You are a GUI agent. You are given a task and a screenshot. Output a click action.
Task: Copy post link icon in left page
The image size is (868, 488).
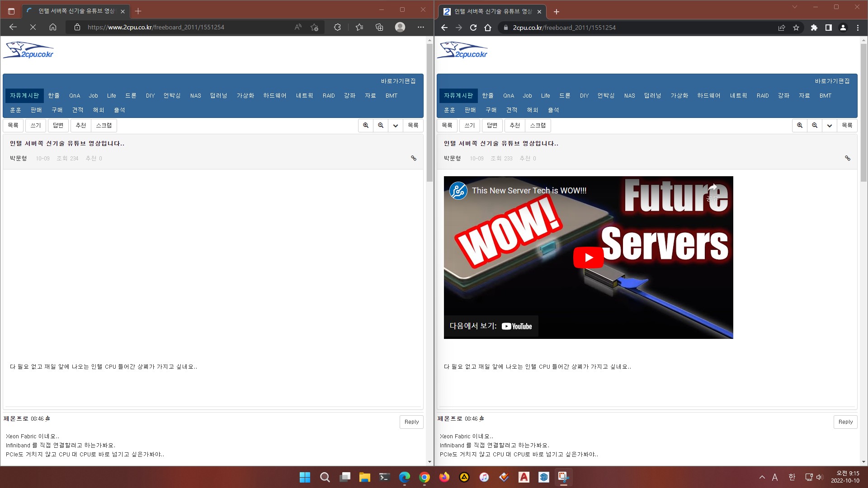point(414,158)
